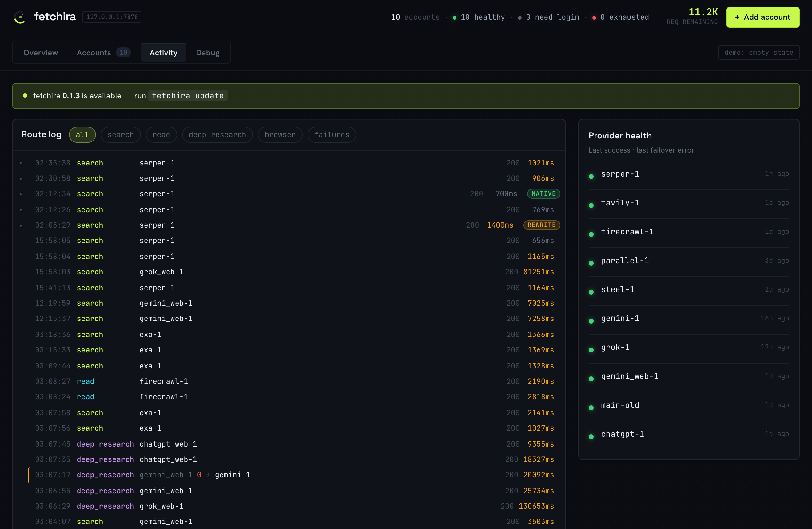
Task: Open the Debug tab
Action: (x=207, y=53)
